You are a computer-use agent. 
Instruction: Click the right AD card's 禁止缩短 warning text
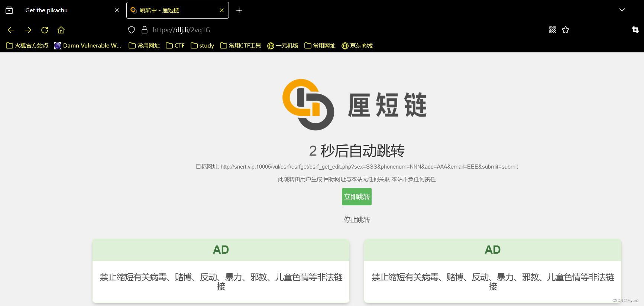tap(493, 281)
